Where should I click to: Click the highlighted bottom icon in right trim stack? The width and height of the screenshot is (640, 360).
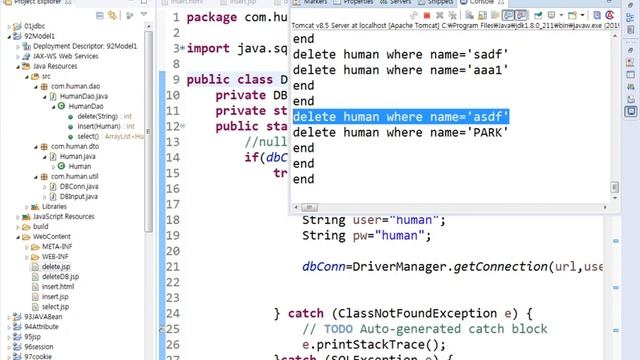point(631,111)
